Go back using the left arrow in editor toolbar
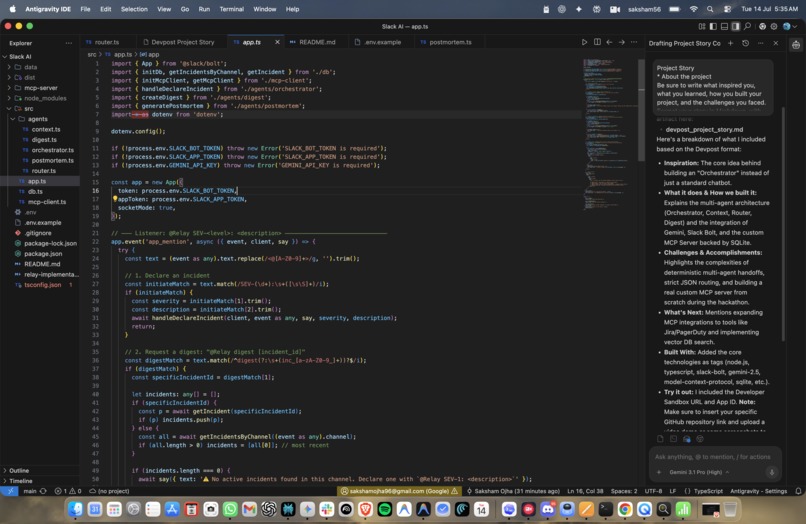Screen dimensions: 806x524 tap(609, 42)
